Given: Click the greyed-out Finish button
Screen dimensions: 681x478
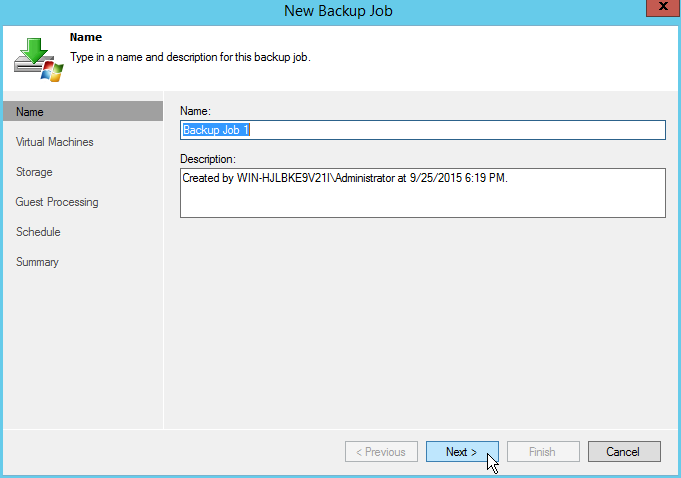Looking at the screenshot, I should (x=543, y=452).
